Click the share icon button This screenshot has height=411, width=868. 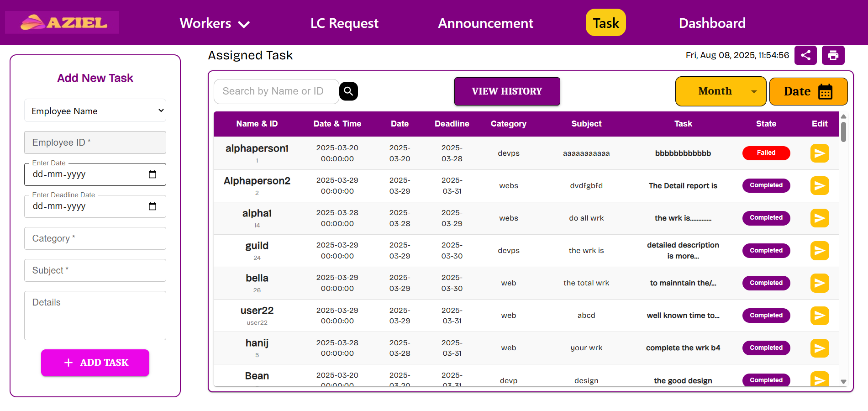(805, 55)
